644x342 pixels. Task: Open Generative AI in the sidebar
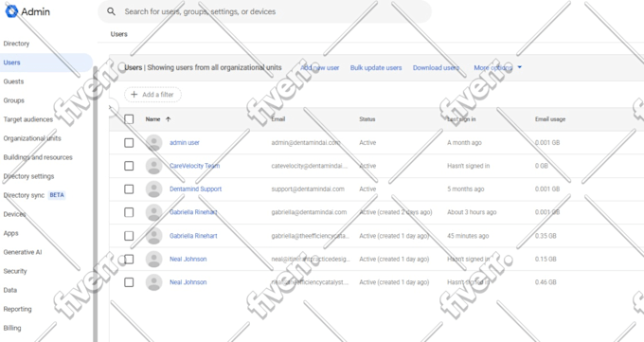[x=23, y=252]
